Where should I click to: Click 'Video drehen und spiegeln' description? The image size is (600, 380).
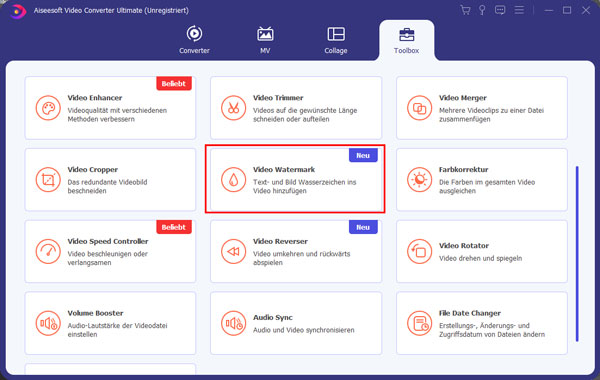(480, 259)
